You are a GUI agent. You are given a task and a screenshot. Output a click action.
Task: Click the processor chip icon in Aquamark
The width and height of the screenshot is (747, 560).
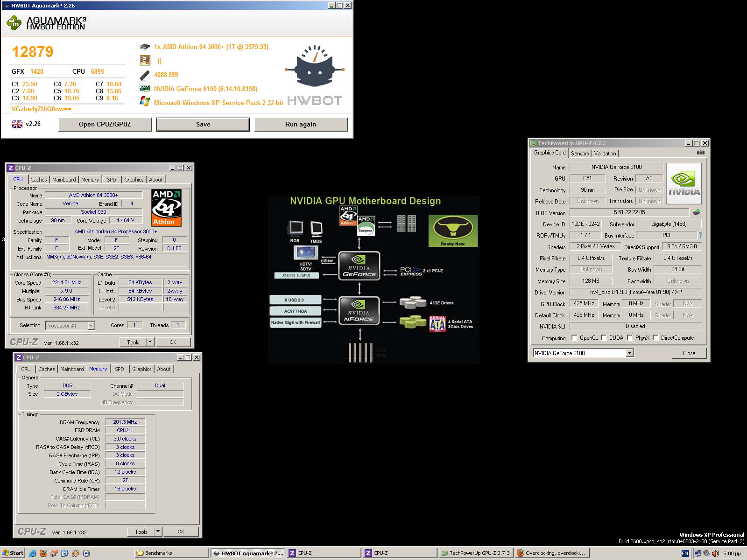click(x=145, y=47)
